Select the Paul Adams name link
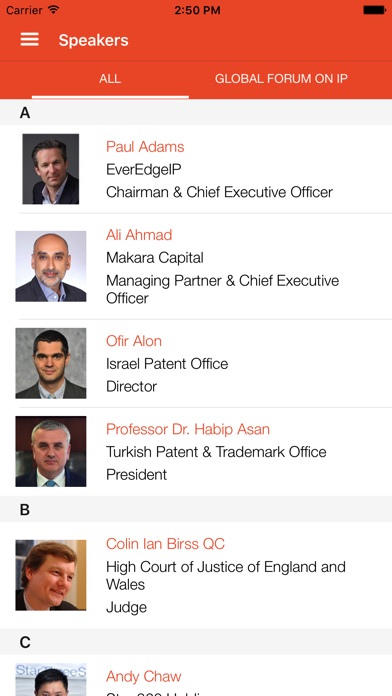This screenshot has height=696, width=392. [x=145, y=147]
